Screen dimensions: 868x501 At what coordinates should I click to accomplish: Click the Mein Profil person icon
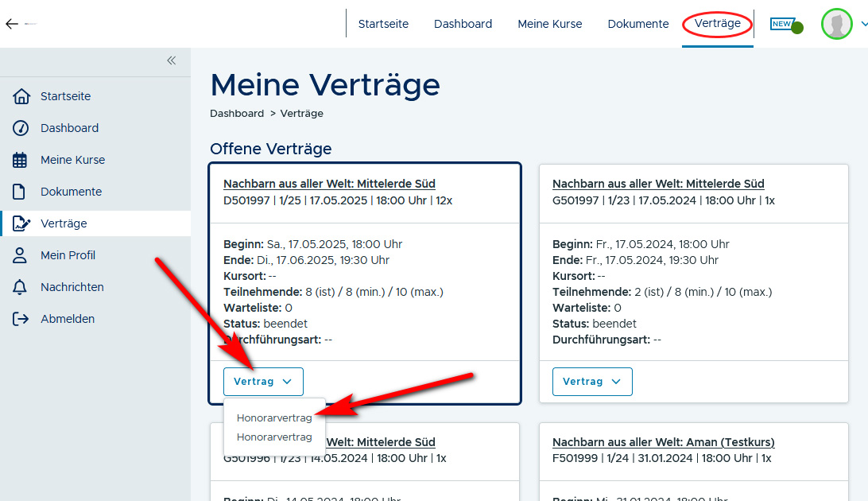[21, 255]
